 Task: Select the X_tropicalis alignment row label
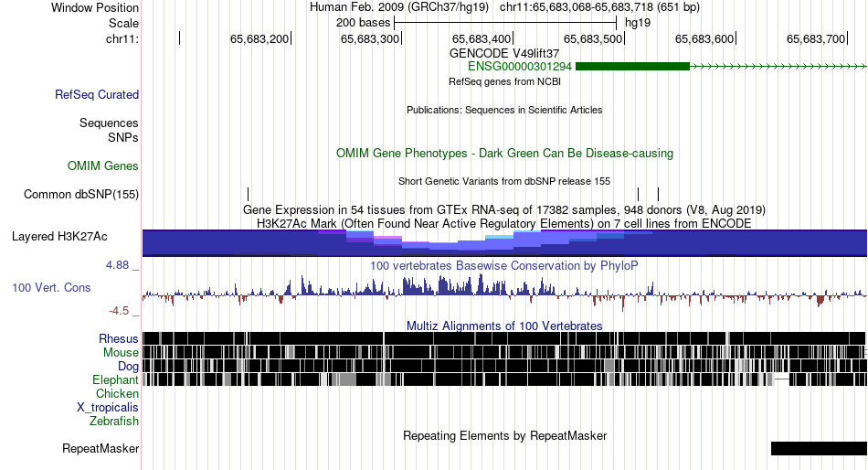point(108,408)
